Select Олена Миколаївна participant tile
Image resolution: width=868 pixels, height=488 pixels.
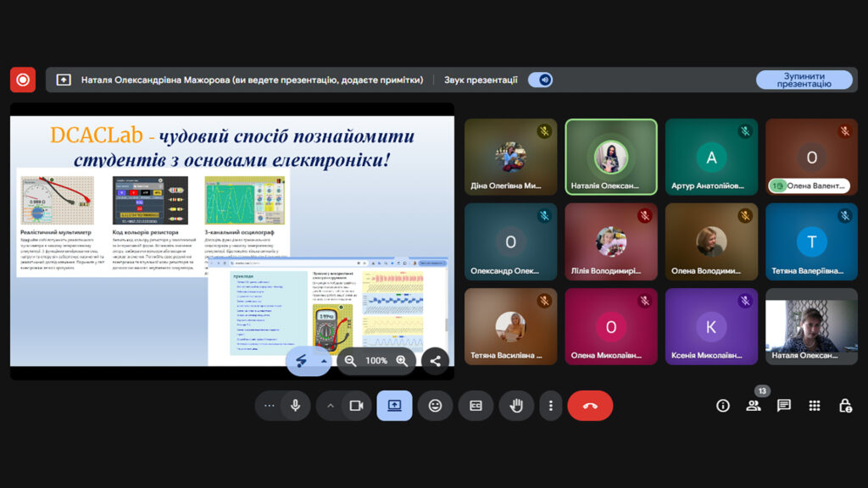tap(611, 326)
